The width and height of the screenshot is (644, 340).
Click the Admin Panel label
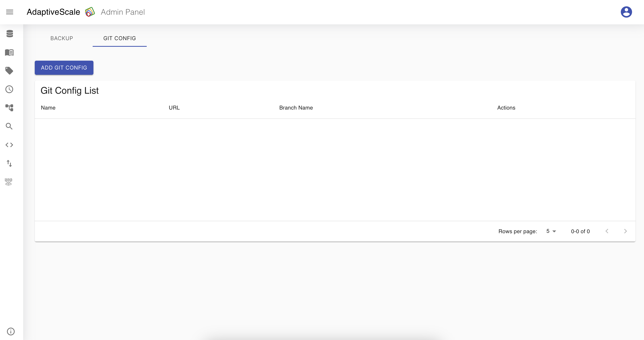(x=123, y=12)
